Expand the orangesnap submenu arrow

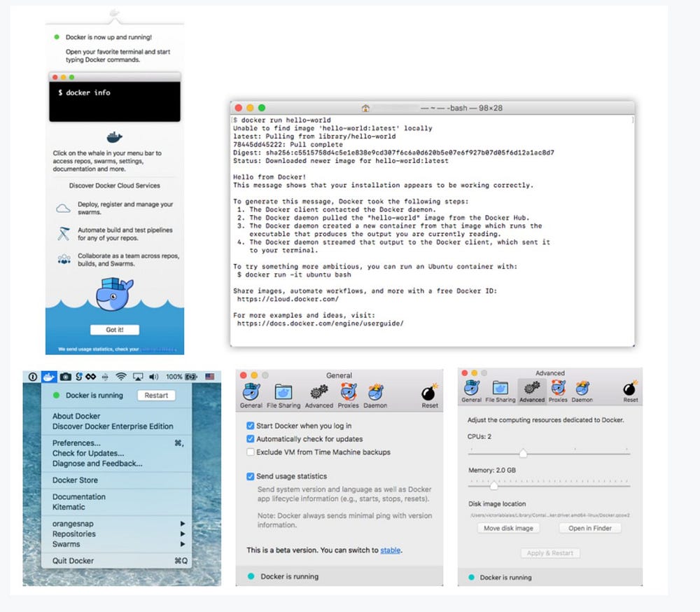pos(182,524)
